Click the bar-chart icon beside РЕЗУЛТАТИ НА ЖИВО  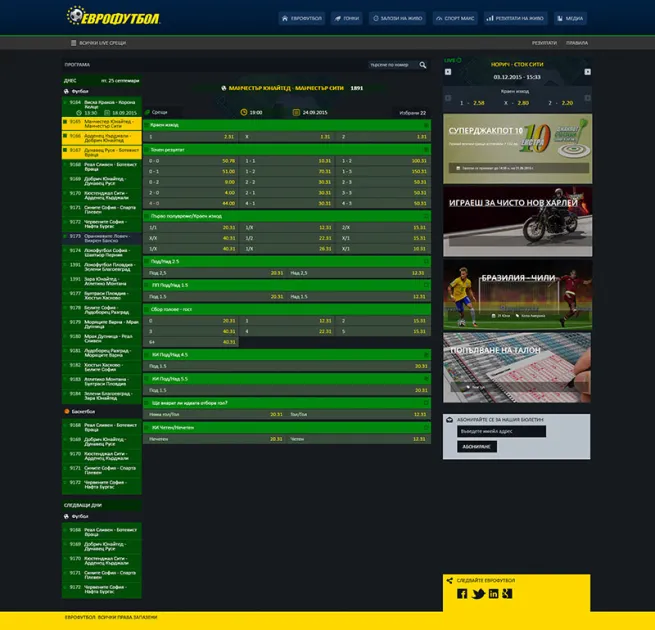pyautogui.click(x=490, y=18)
